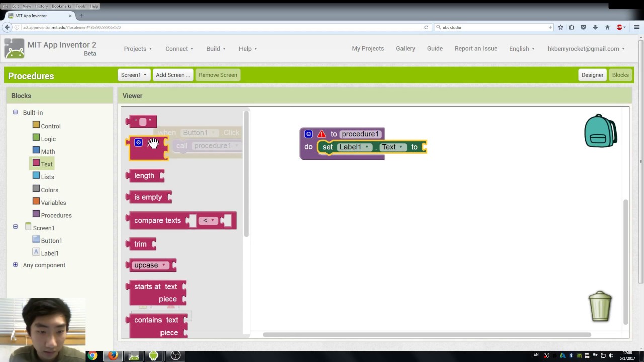
Task: Click the workspace horizontal scrollbar
Action: (x=427, y=335)
